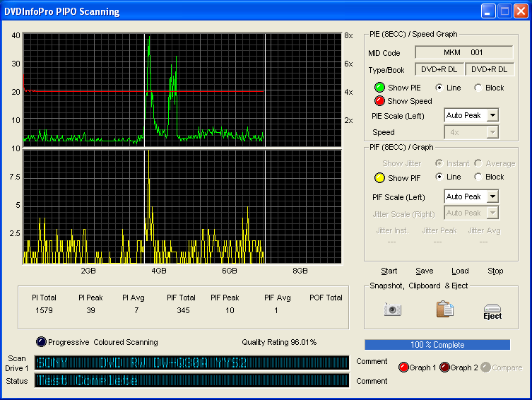Choose the Instant jitter radio button
Screen dimensions: 532x400
[439, 163]
